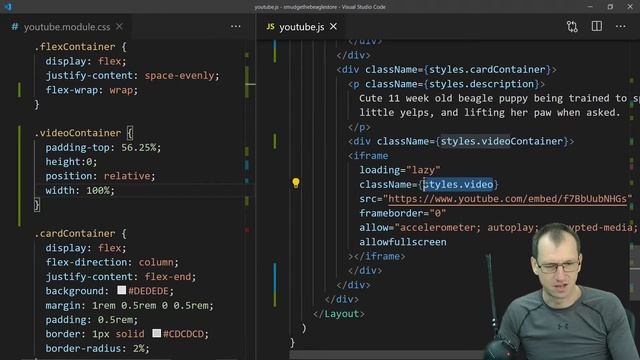Open Changes compare icon in the editor toolbar
640x360 pixels.
[572, 27]
